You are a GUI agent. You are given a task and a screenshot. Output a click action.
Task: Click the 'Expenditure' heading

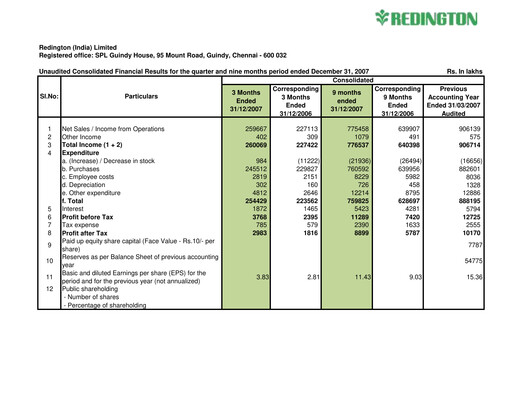pyautogui.click(x=80, y=153)
